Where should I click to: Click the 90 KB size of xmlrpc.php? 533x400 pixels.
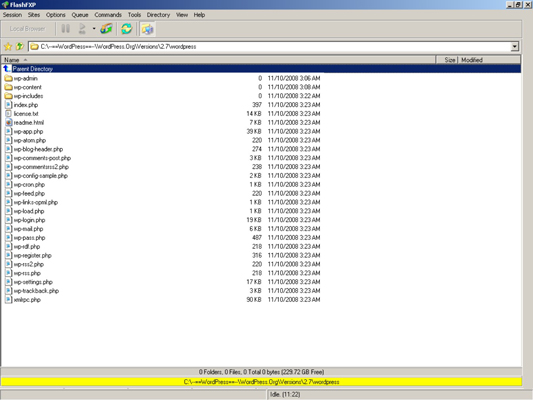tap(254, 299)
